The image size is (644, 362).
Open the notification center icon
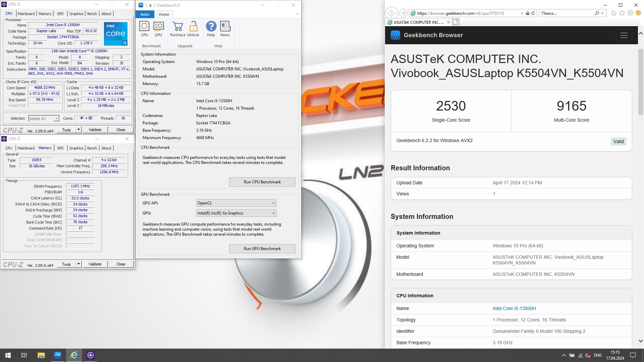tap(633, 355)
